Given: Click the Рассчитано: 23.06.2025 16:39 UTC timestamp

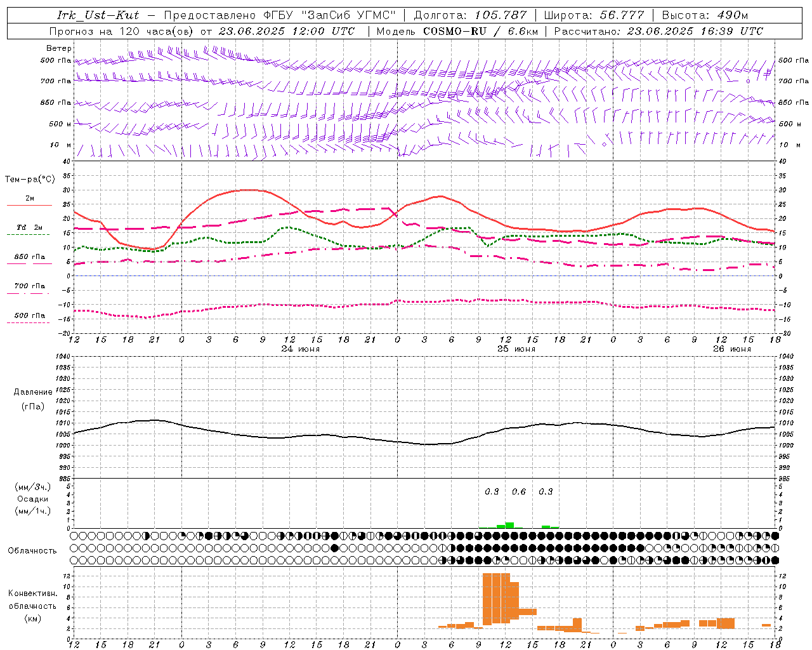Looking at the screenshot, I should (x=658, y=31).
